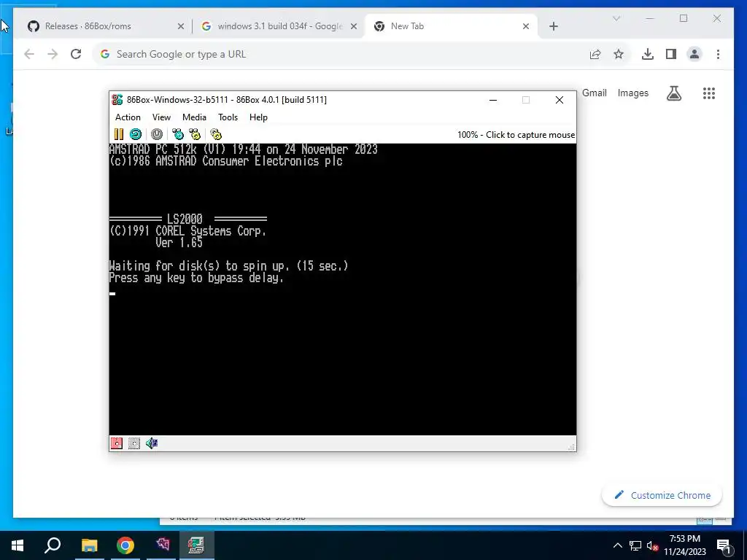Bookmark this tab star icon
This screenshot has width=747, height=560.
[619, 54]
